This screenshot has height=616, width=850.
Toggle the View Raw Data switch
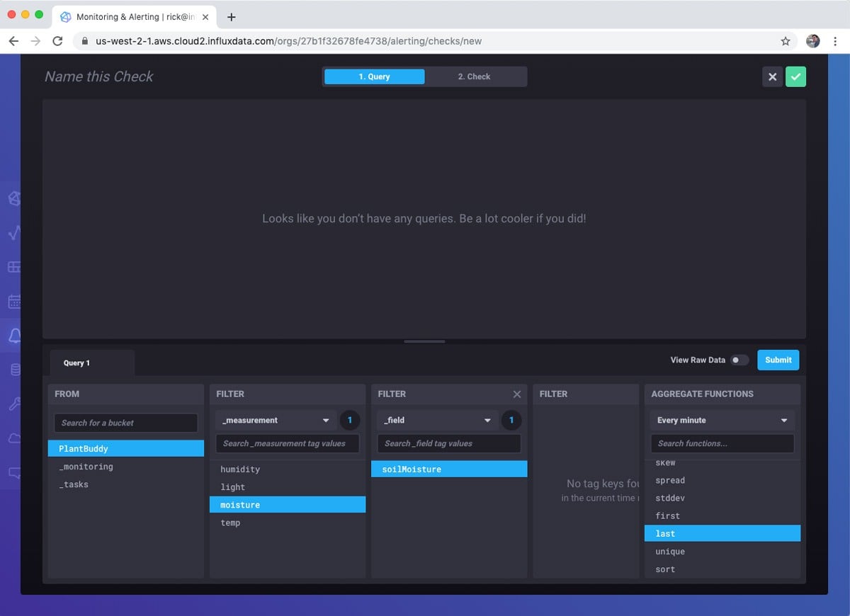tap(740, 360)
